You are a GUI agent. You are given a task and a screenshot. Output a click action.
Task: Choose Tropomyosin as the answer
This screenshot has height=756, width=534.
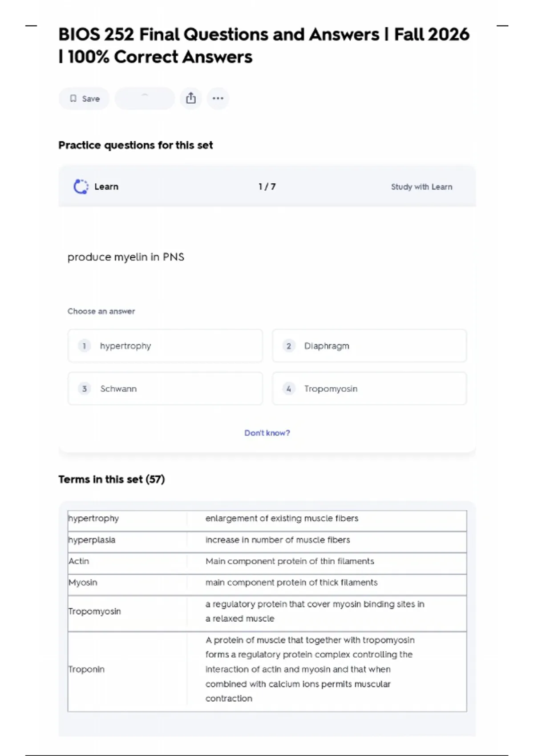click(369, 389)
